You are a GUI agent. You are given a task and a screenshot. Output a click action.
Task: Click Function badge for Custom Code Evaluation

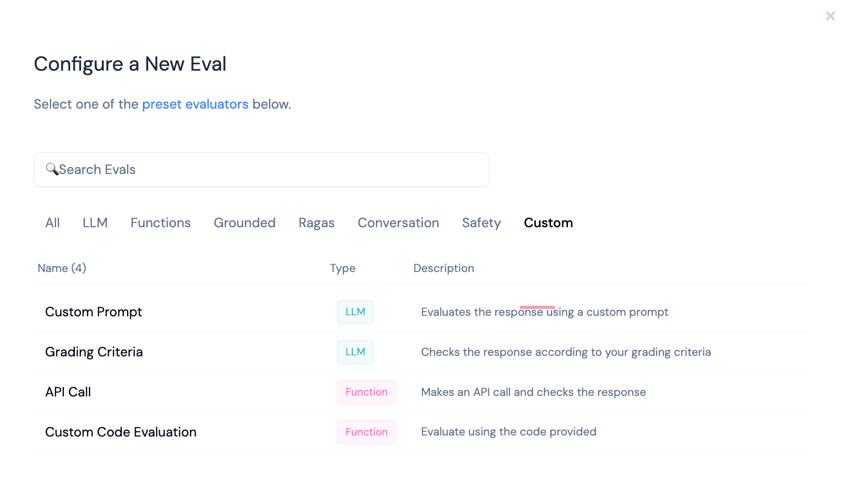click(367, 432)
